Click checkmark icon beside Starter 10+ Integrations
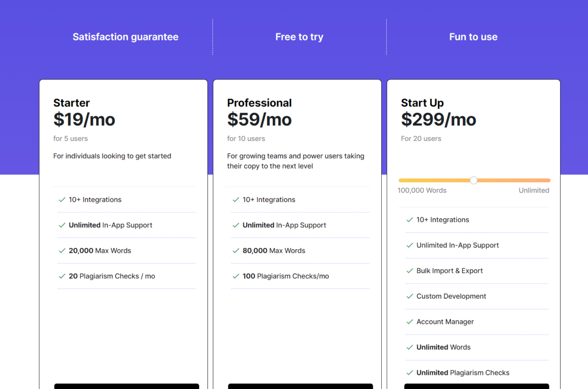 (62, 200)
